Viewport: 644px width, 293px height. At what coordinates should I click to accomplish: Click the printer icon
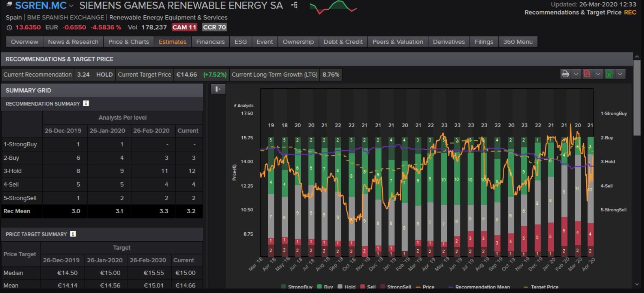click(x=565, y=74)
